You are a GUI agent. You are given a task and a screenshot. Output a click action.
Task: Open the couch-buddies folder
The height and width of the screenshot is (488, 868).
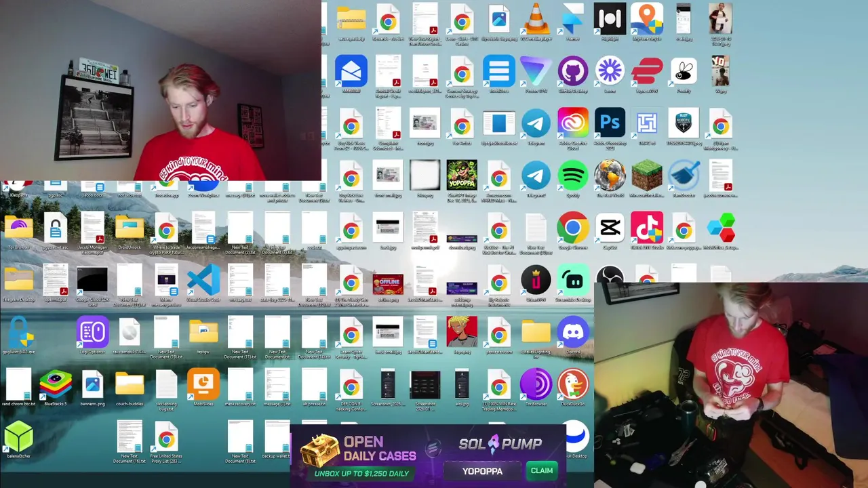(x=129, y=385)
